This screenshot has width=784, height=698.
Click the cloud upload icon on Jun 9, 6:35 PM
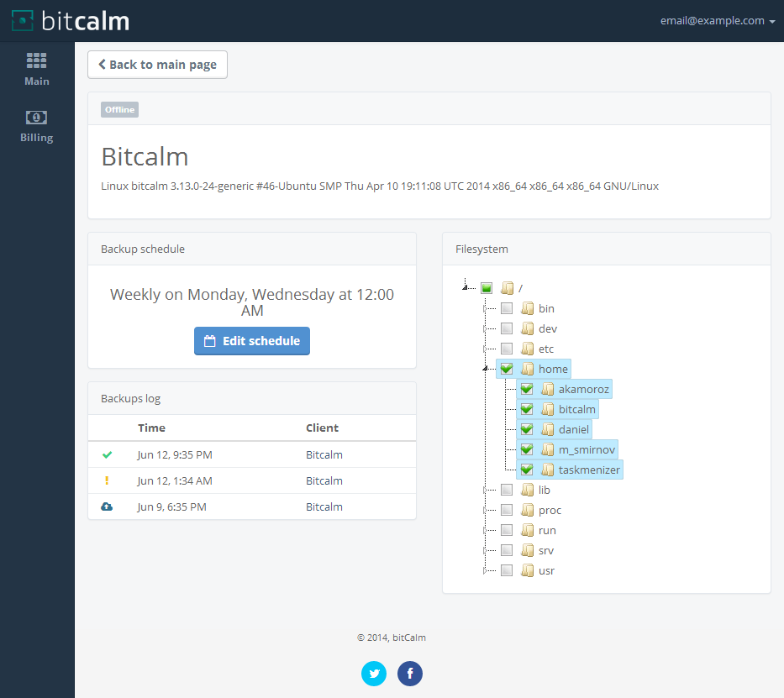[x=107, y=506]
